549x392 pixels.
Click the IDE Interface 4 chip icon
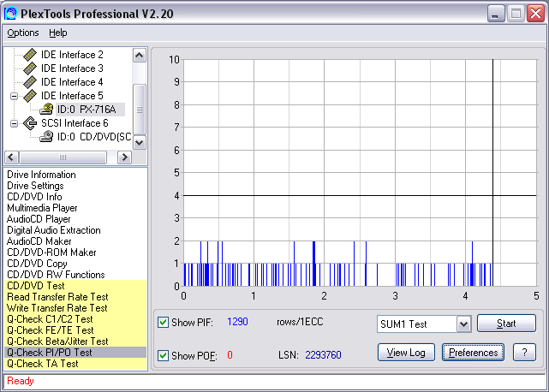[30, 82]
